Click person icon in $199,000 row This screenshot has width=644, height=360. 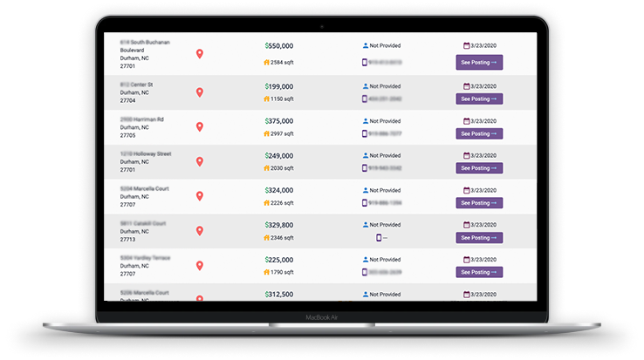coord(365,86)
